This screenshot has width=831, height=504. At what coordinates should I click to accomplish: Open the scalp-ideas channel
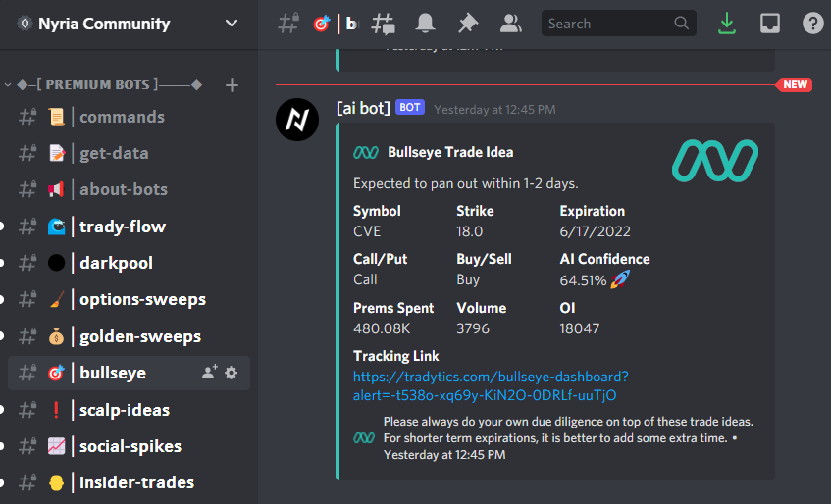click(x=129, y=410)
